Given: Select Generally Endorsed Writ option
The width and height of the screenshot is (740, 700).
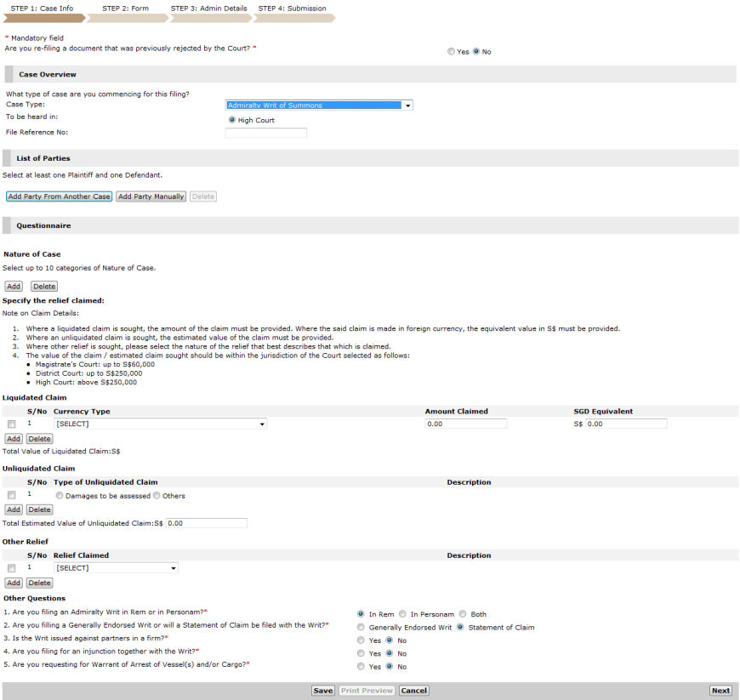Looking at the screenshot, I should pos(361,628).
